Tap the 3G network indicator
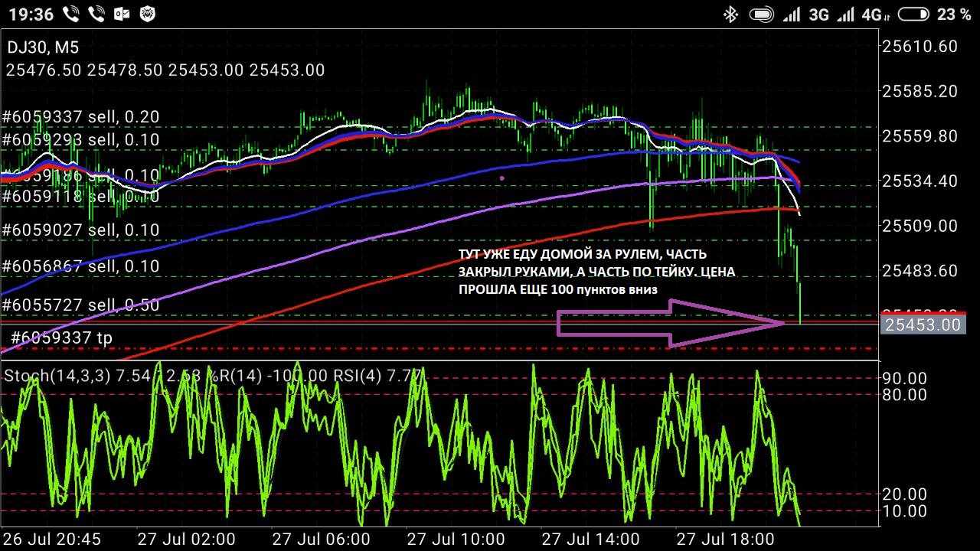 click(x=819, y=15)
